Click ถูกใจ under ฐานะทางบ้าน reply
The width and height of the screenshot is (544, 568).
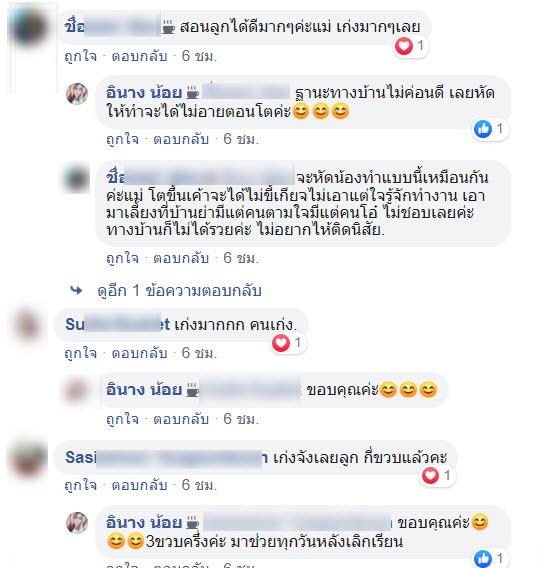pyautogui.click(x=122, y=139)
